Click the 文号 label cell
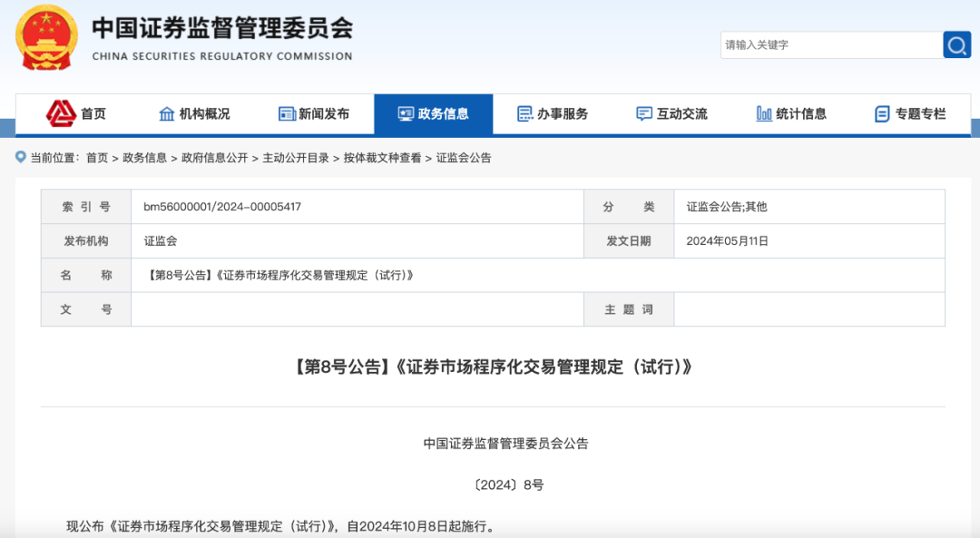980x538 pixels. pyautogui.click(x=86, y=309)
